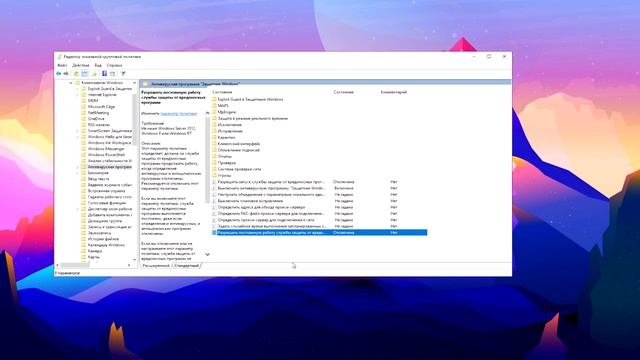This screenshot has height=360, width=640.
Task: Open the Обновление подписей folder
Action: click(x=236, y=150)
